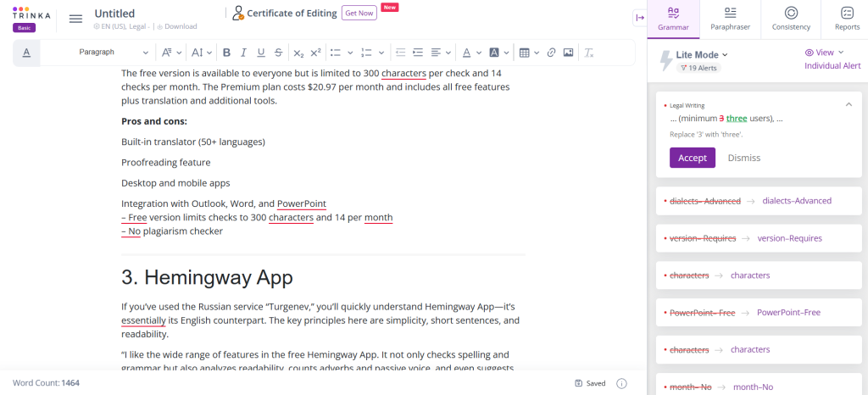Open the dialects–Advanced alert card
The width and height of the screenshot is (868, 395).
click(759, 201)
